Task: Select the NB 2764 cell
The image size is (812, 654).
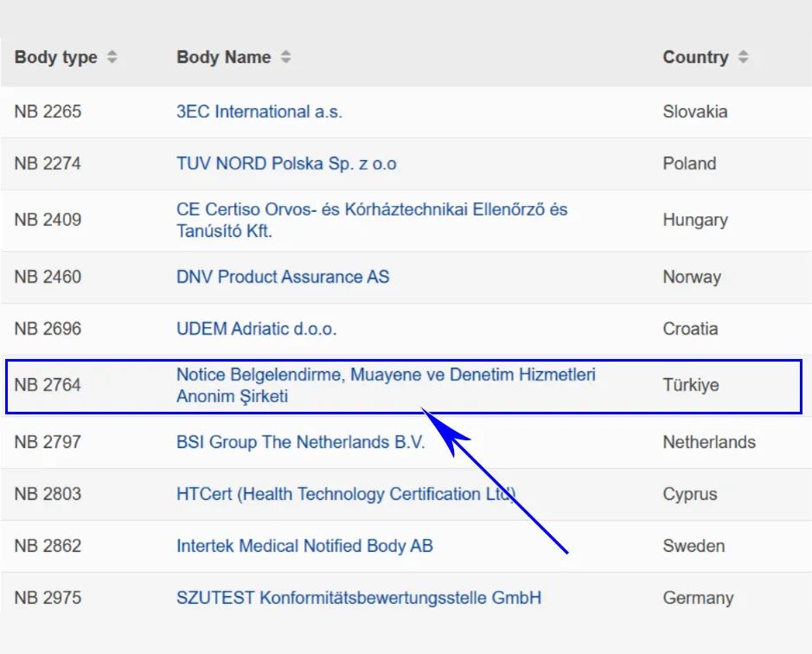Action: (x=48, y=385)
